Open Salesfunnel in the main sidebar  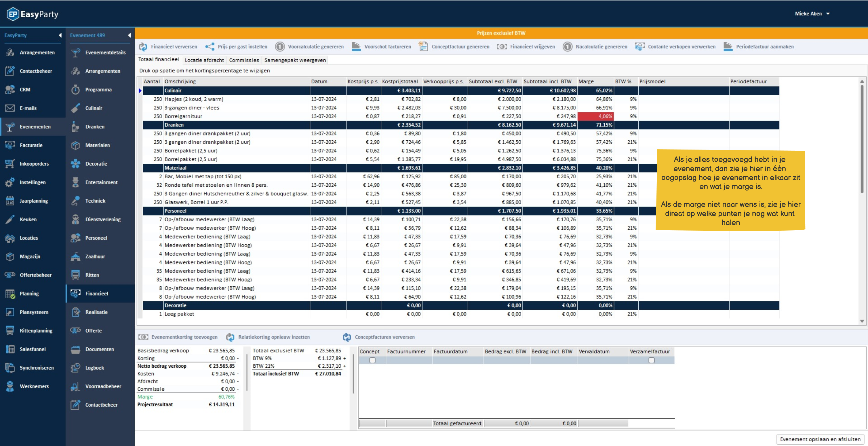tap(33, 349)
